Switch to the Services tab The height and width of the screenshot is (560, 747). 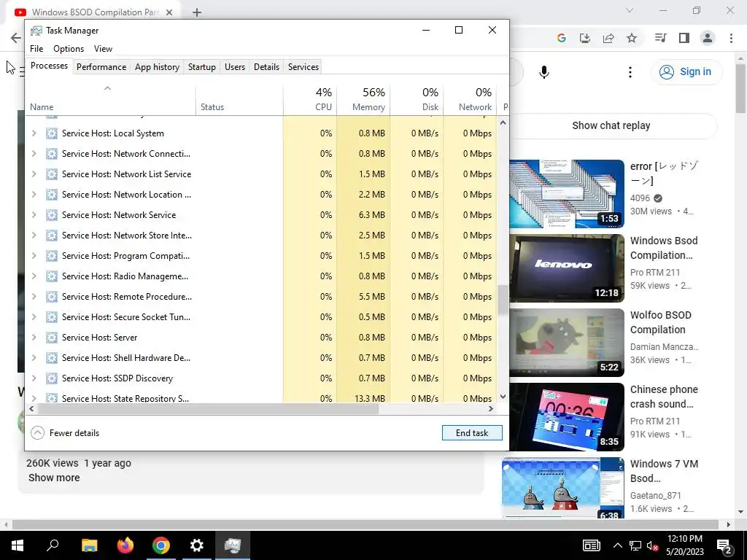(x=303, y=66)
